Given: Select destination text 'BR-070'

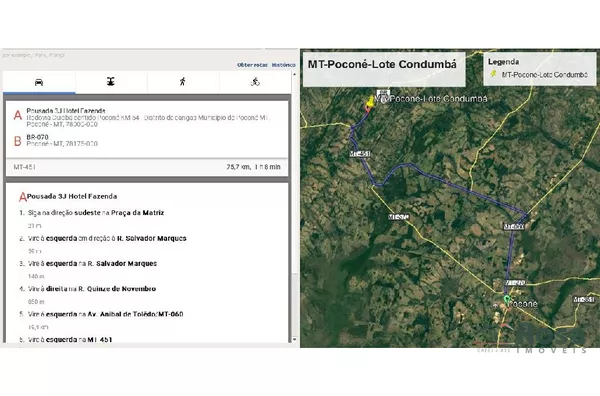Looking at the screenshot, I should pyautogui.click(x=38, y=137).
